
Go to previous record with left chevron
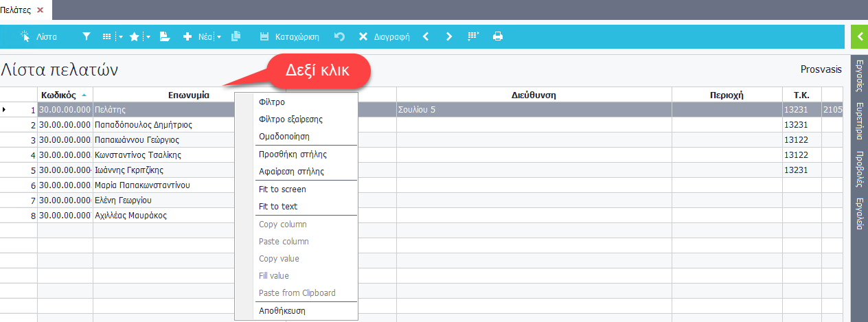pyautogui.click(x=426, y=36)
